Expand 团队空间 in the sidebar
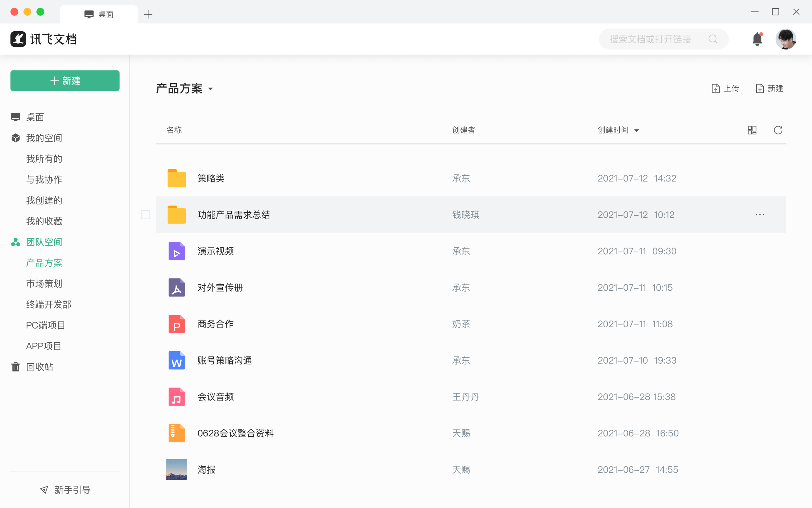812x508 pixels. tap(44, 242)
